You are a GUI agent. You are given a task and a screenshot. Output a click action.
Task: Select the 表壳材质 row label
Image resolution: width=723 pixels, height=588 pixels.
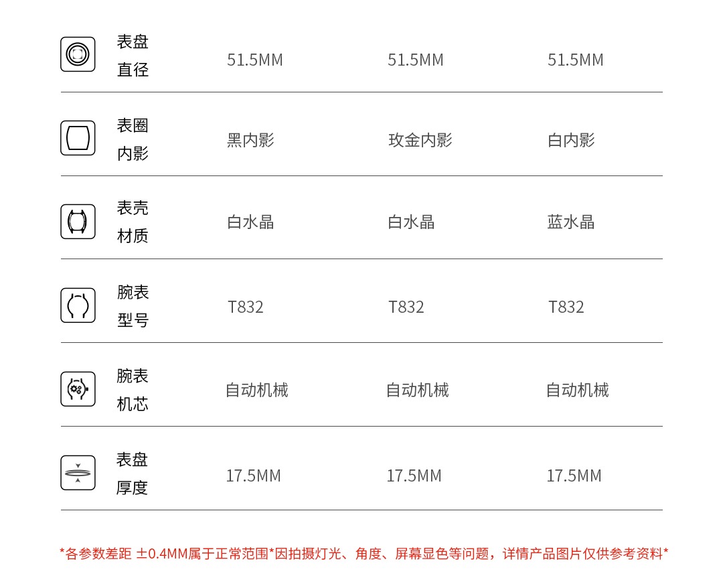tap(133, 222)
